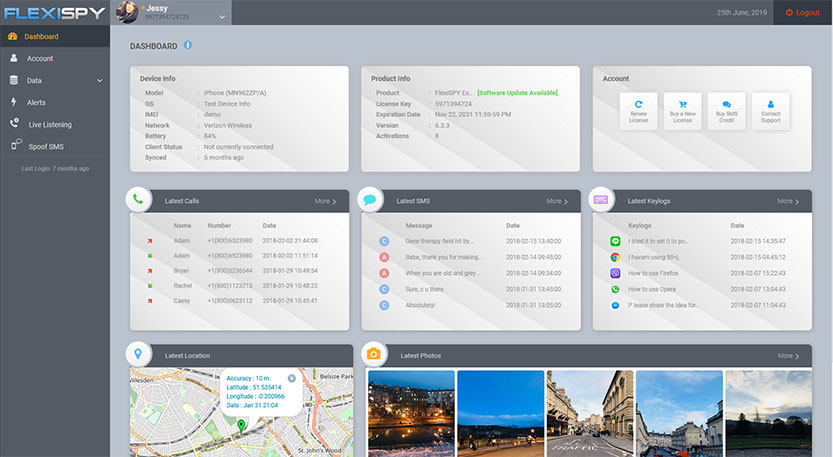Open the blue dusk sky photo thumbnail
833x457 pixels.
tap(500, 413)
